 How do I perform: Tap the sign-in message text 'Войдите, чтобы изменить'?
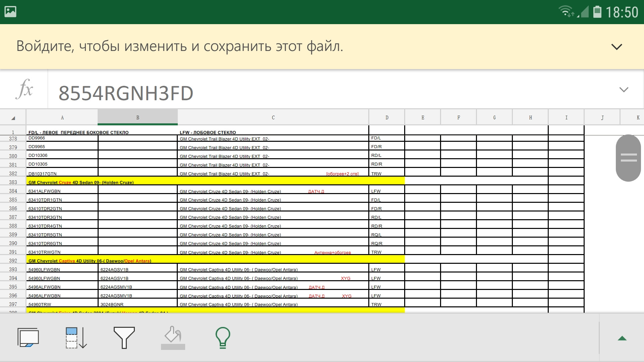point(179,46)
